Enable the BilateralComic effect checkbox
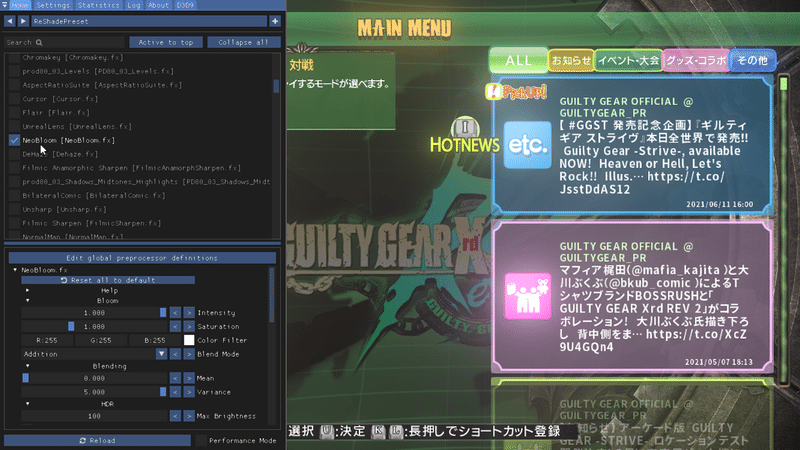Screen dimensions: 800x450 click(x=14, y=195)
